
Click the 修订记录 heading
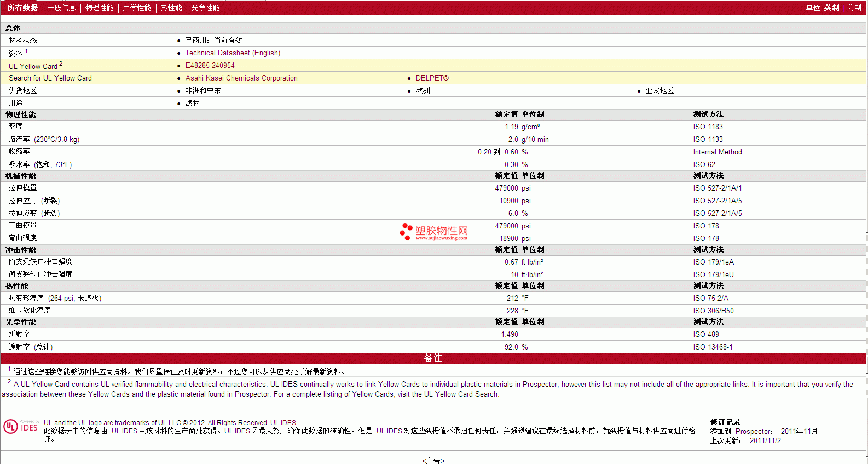[x=726, y=422]
